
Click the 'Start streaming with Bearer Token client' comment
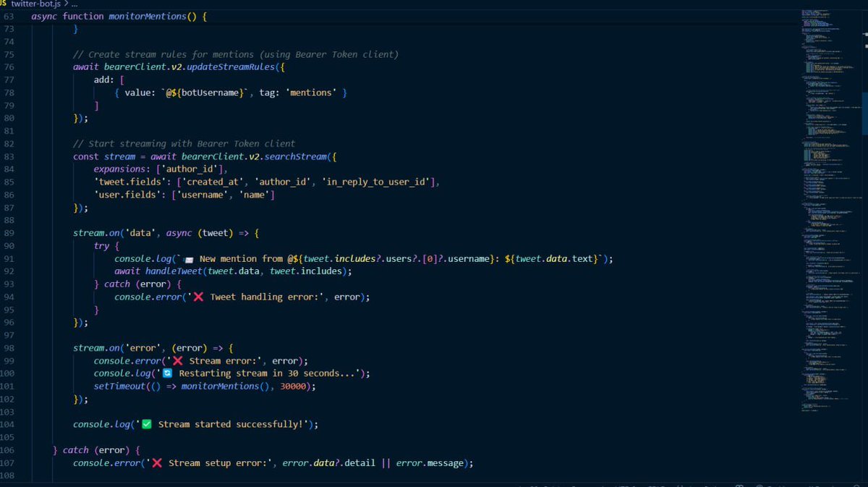[184, 143]
